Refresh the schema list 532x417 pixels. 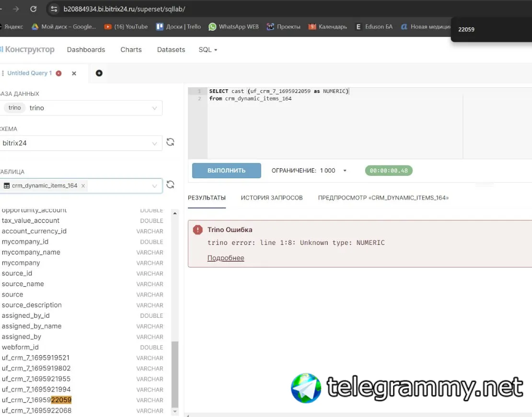(x=170, y=142)
